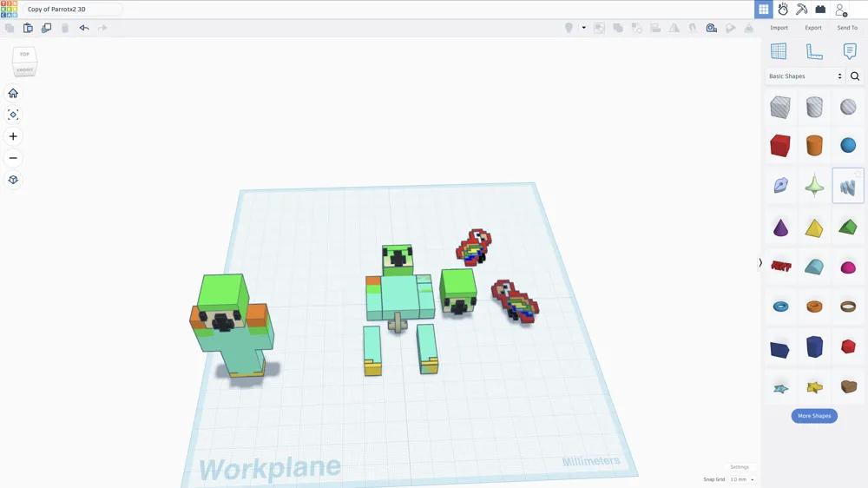This screenshot has width=868, height=488.
Task: Select the red Icosahedron shape
Action: click(848, 346)
